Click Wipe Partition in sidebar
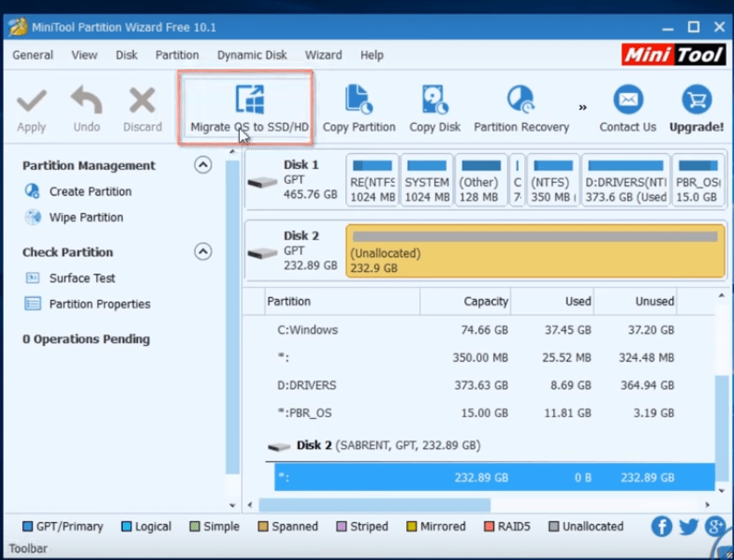The width and height of the screenshot is (734, 560). (86, 217)
